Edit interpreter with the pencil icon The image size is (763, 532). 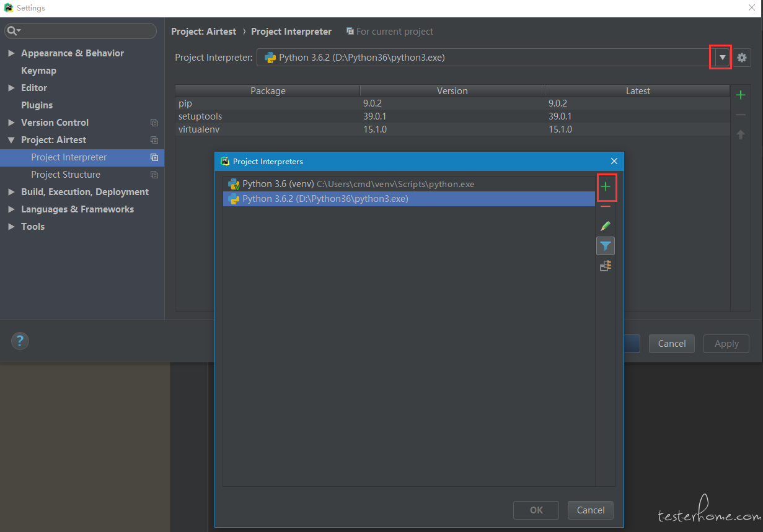606,227
